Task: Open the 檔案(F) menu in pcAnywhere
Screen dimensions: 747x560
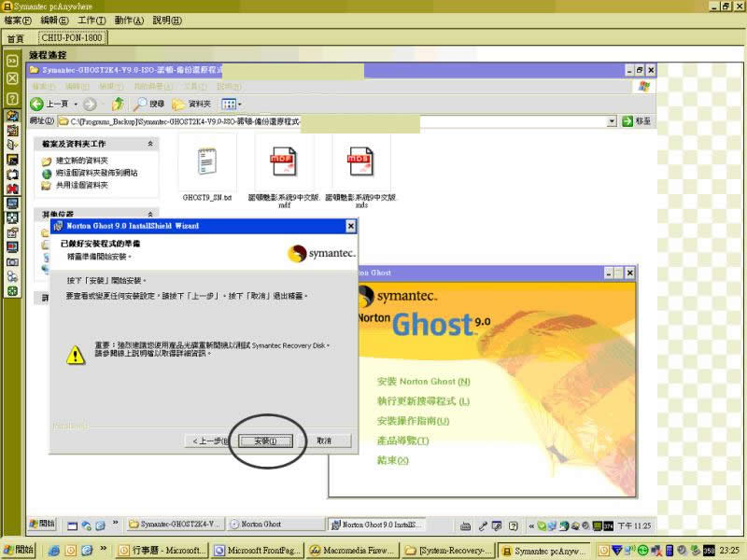Action: pos(18,21)
